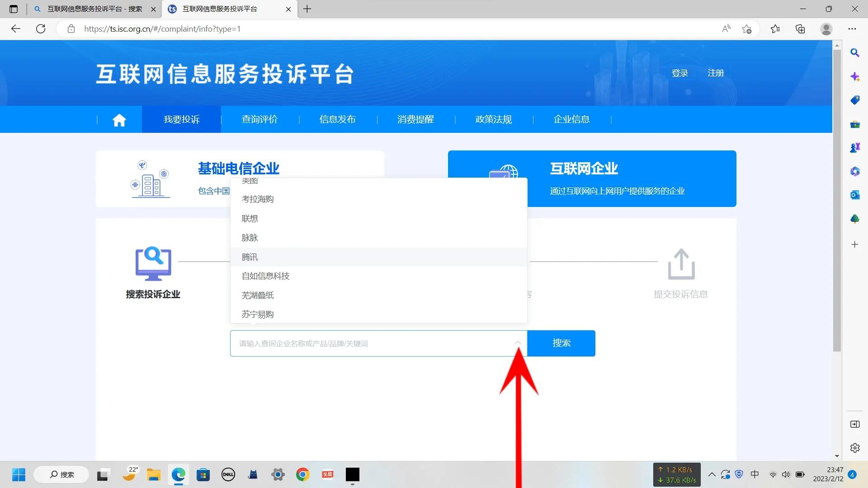Collapse the company suggestion dropdown chevron
Image resolution: width=868 pixels, height=488 pixels.
(x=518, y=343)
